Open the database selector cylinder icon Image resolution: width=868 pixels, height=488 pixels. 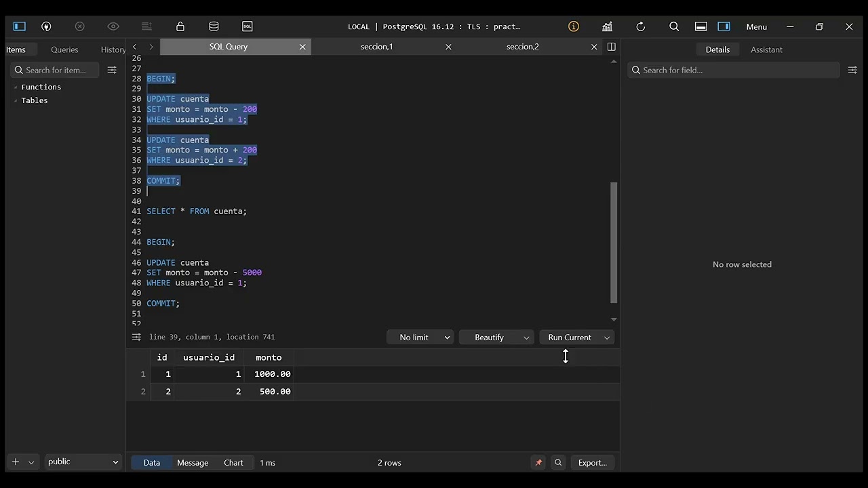click(214, 26)
